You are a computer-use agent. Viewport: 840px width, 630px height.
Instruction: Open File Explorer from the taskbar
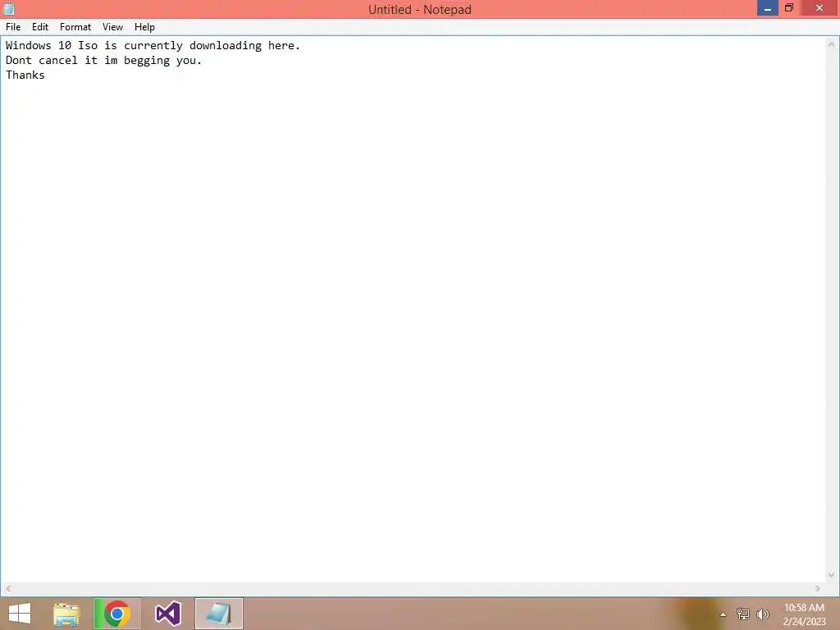click(x=66, y=614)
